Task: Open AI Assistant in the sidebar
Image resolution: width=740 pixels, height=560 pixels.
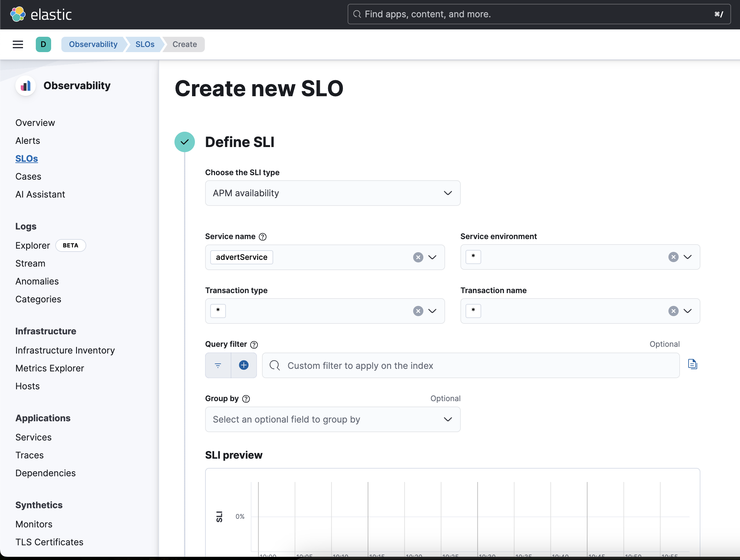Action: pyautogui.click(x=40, y=194)
